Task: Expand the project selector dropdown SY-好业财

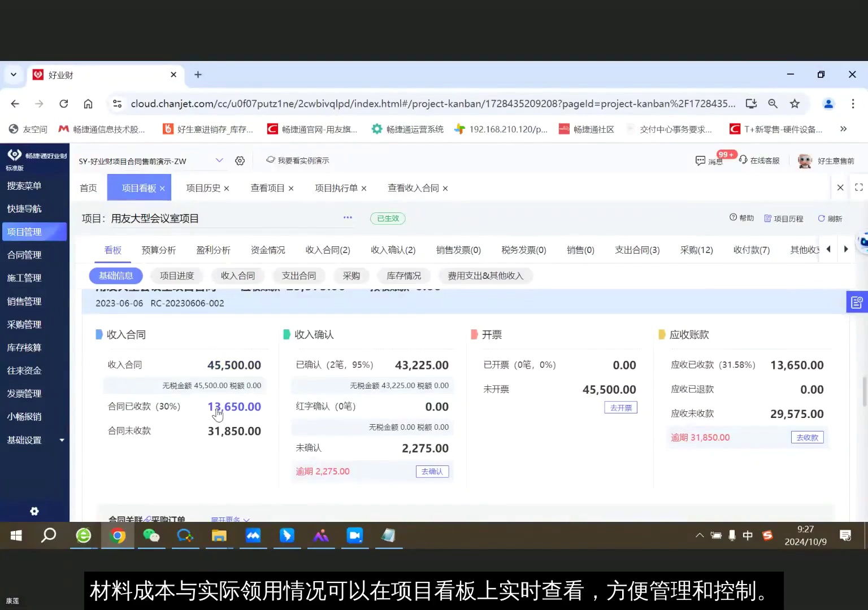Action: [x=219, y=160]
